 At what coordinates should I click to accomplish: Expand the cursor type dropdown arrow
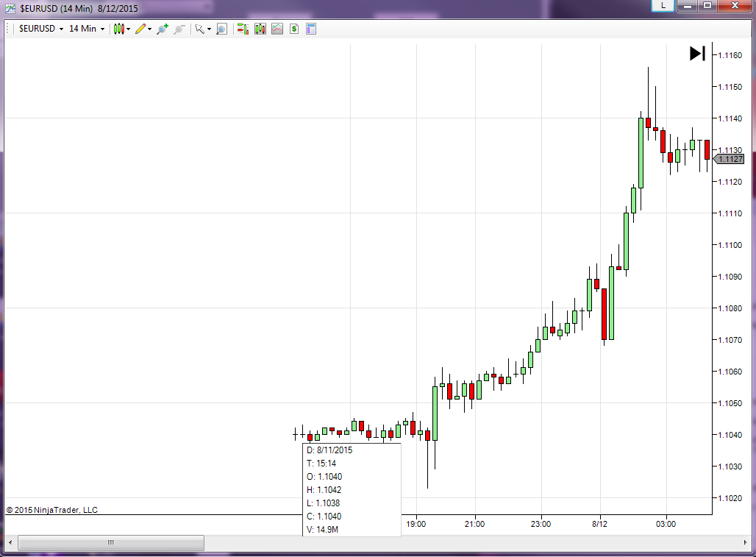210,29
